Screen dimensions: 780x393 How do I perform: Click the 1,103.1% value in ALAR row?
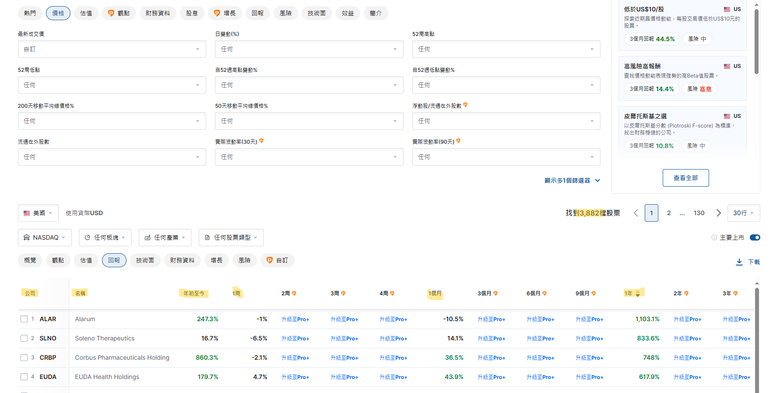pos(647,319)
